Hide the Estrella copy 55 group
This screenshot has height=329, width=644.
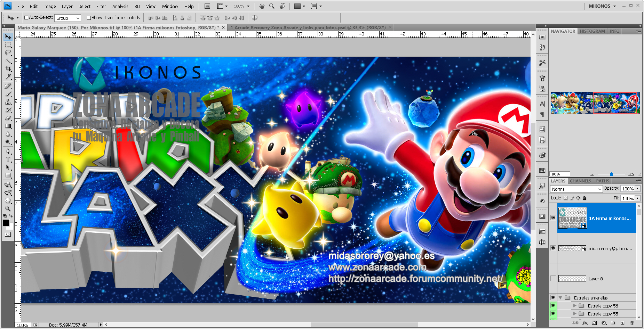[x=553, y=313]
